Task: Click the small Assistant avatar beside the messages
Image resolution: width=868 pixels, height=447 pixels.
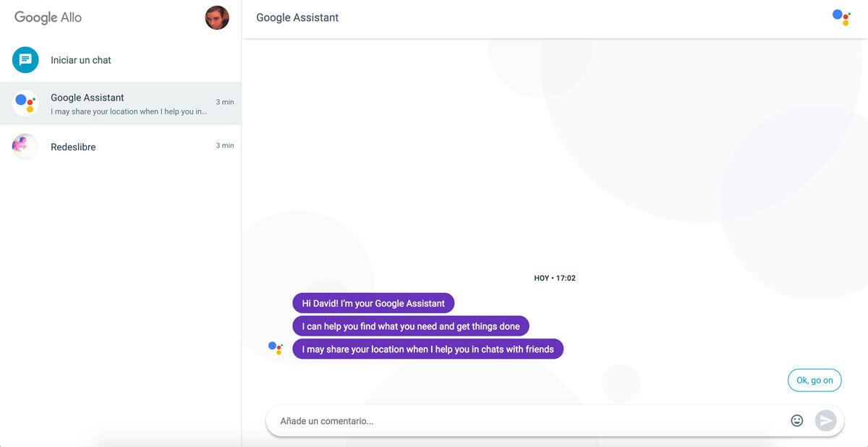Action: click(276, 349)
